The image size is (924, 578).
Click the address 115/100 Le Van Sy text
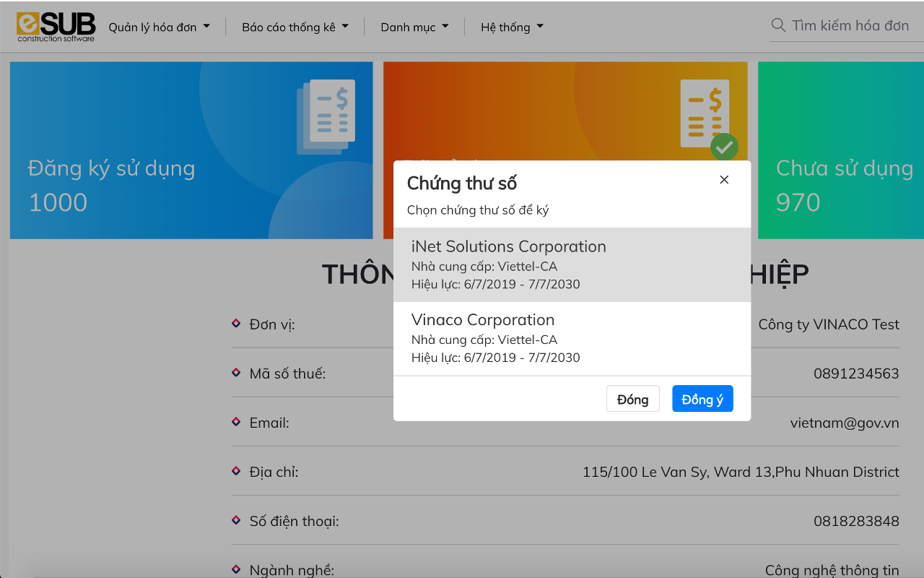click(741, 472)
